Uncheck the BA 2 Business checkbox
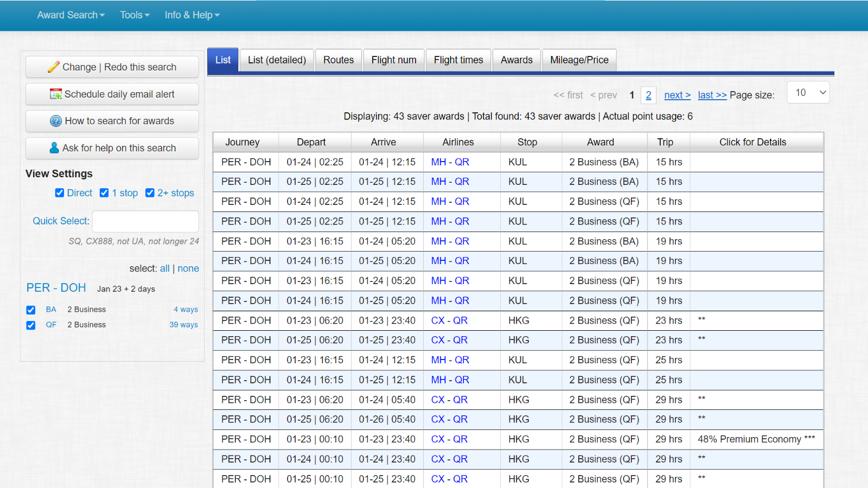 [31, 310]
